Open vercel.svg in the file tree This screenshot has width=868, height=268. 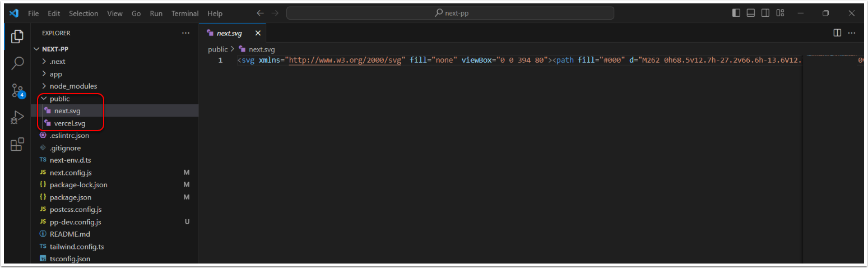69,123
